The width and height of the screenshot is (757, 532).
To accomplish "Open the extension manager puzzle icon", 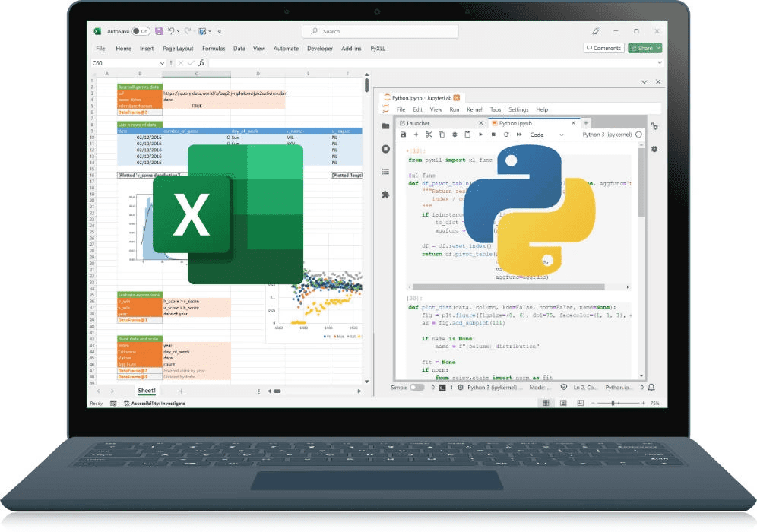I will (x=385, y=195).
